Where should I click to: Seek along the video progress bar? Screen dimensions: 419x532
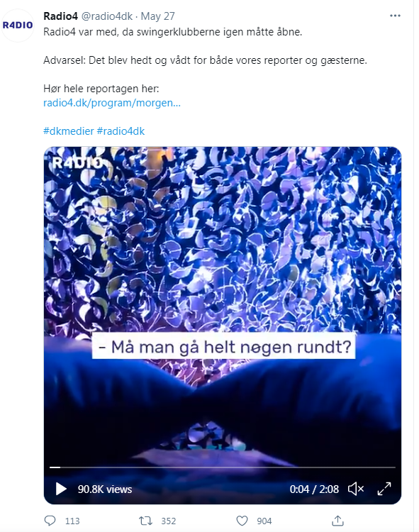click(x=223, y=467)
